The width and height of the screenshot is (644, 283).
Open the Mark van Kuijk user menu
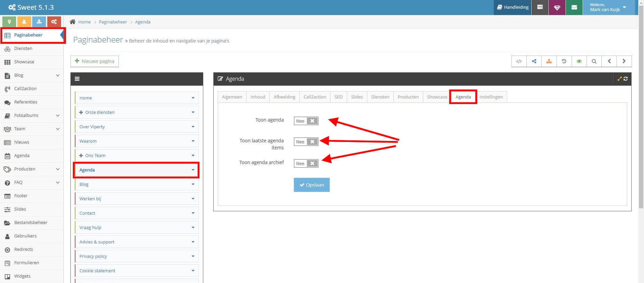(608, 7)
